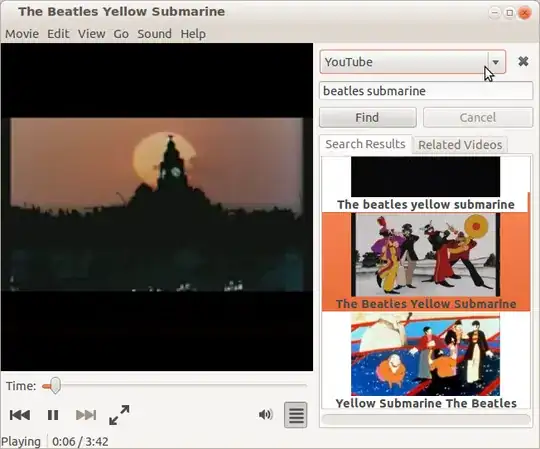Open the Movie menu
540x449 pixels.
22,34
